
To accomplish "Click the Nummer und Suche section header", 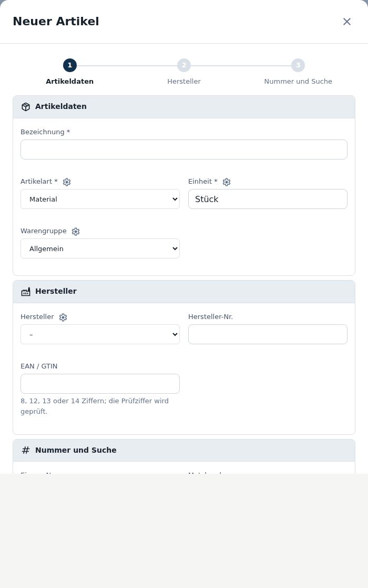I will [x=184, y=451].
